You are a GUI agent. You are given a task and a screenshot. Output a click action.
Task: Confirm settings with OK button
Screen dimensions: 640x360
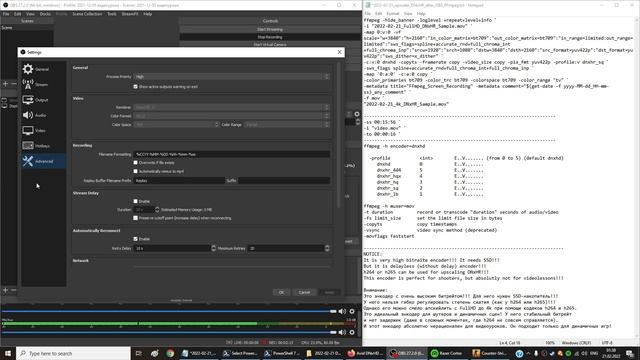[281, 292]
